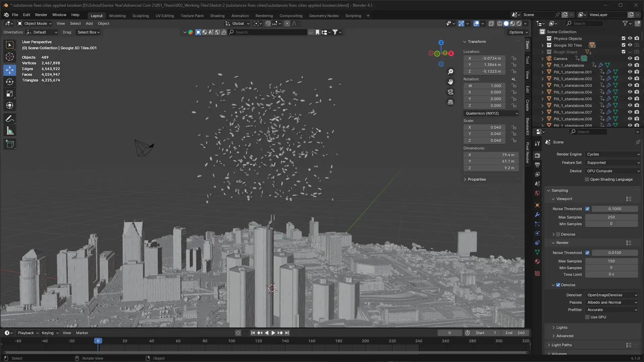Hide Pill_1_standalone.003 in the viewport
Viewport: 644px width, 362px height.
coord(630,85)
